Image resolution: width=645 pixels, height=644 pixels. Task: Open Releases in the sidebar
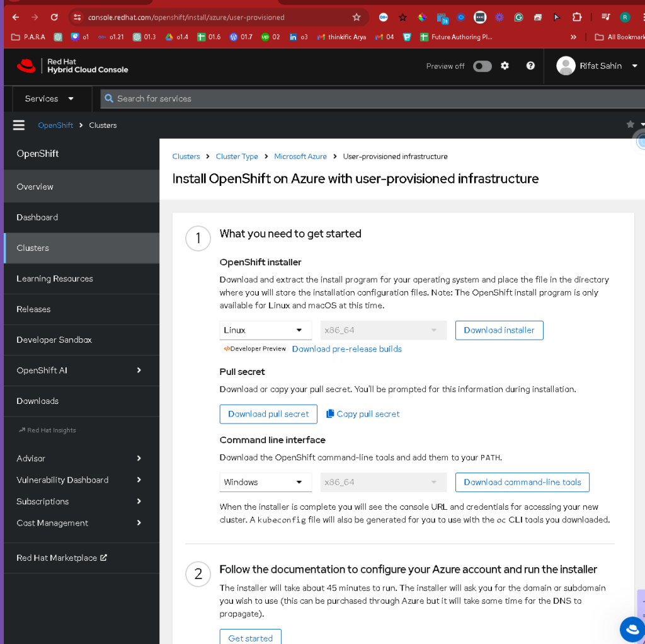coord(81,309)
